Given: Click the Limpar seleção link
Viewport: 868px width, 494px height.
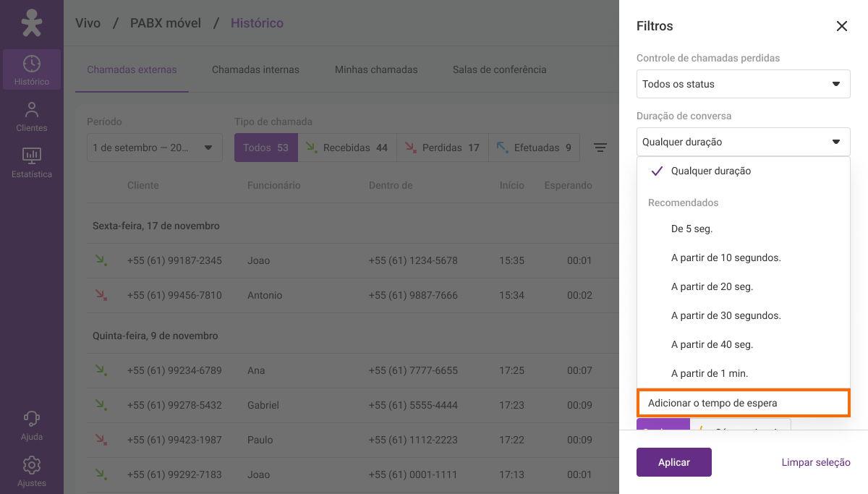Looking at the screenshot, I should click(x=816, y=462).
